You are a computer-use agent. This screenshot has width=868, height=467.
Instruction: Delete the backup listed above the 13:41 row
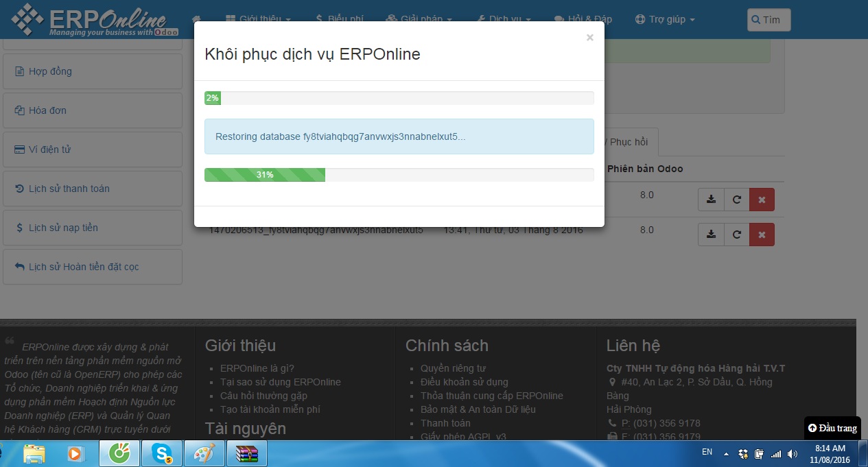tap(762, 200)
